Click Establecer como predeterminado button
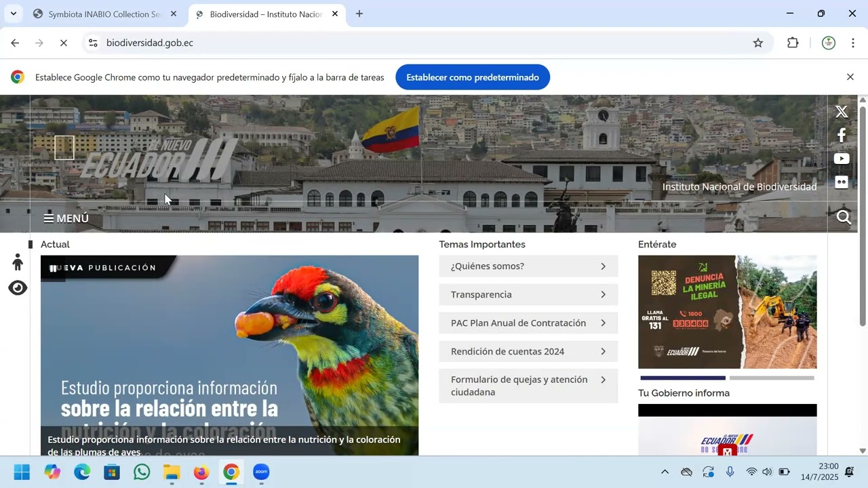Image resolution: width=868 pixels, height=488 pixels. tap(473, 77)
